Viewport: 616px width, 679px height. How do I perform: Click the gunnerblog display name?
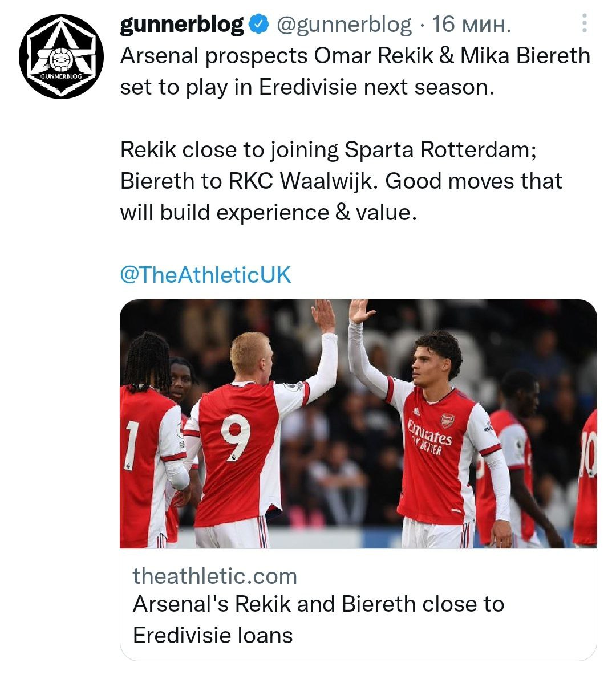click(182, 25)
